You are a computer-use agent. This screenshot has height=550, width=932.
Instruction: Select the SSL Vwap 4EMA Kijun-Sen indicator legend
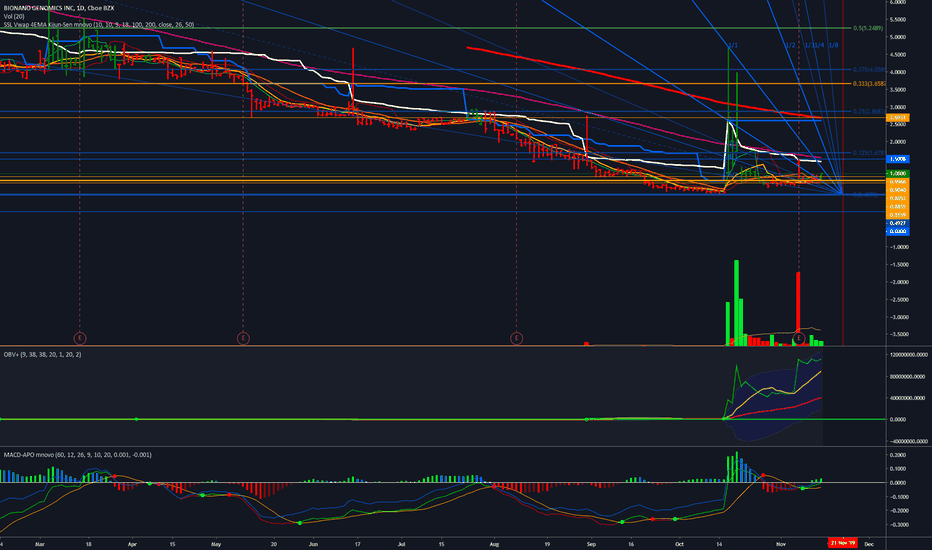click(x=99, y=24)
